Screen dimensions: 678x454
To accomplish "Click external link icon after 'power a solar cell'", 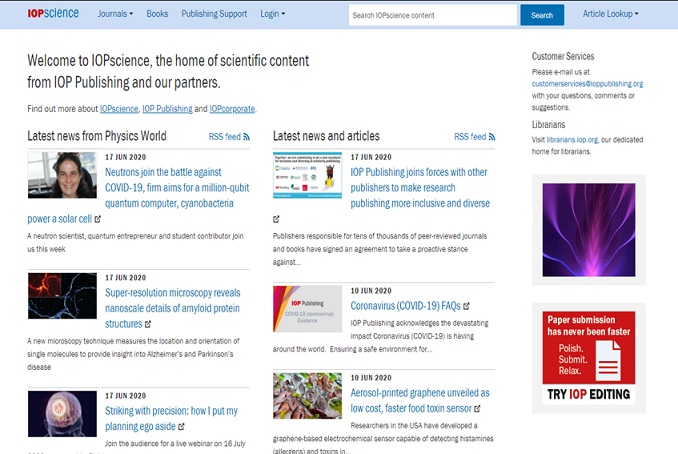I will pos(99,219).
